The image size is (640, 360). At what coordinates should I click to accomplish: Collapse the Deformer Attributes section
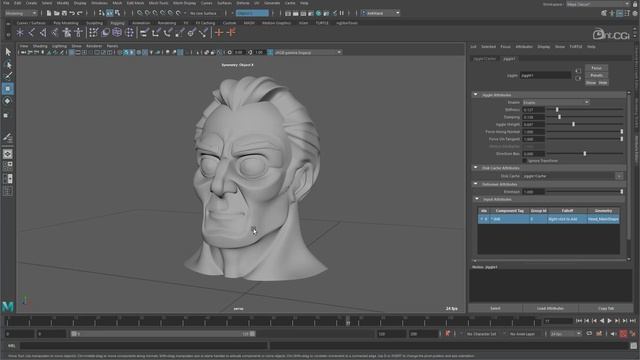click(x=476, y=184)
